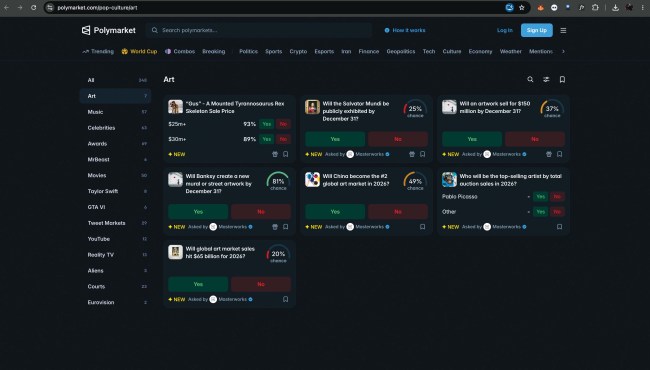Open the World Cup tab
The image size is (650, 370).
coord(139,51)
